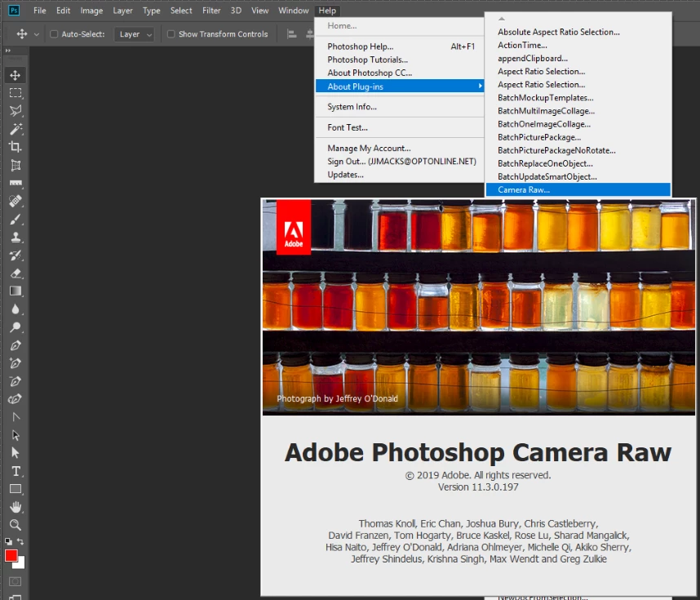Select the Horizontal Type tool

[15, 471]
